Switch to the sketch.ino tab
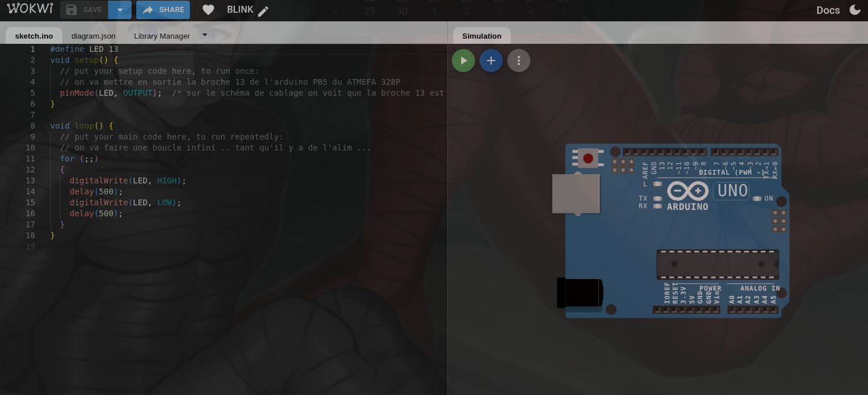The image size is (868, 395). click(34, 36)
